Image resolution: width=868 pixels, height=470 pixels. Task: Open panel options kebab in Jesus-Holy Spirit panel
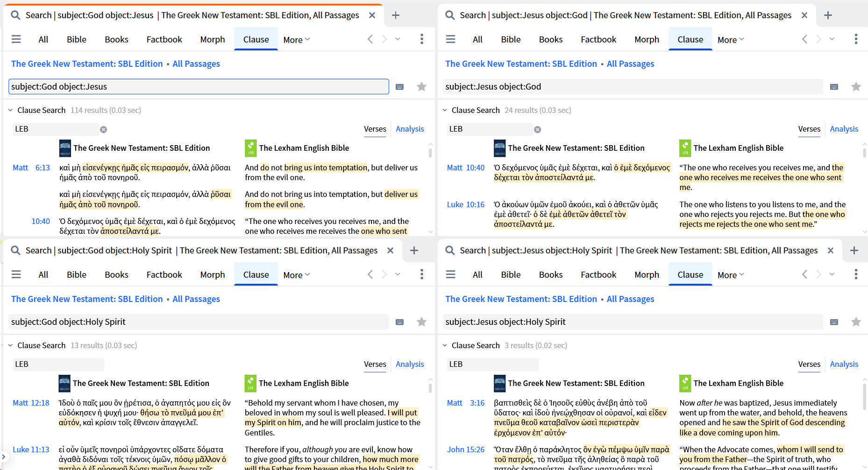tap(856, 274)
